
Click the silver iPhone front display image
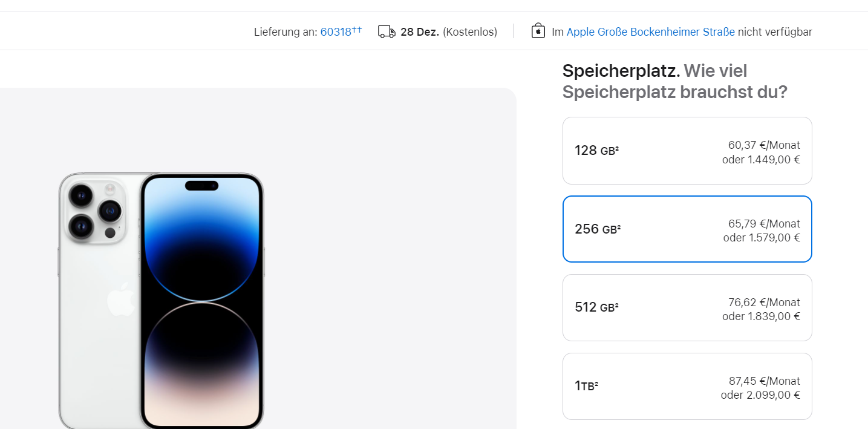pyautogui.click(x=203, y=301)
